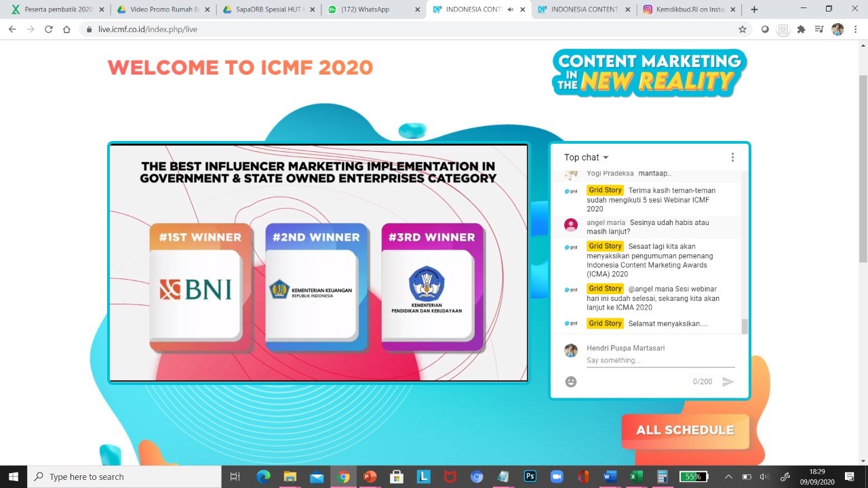868x488 pixels.
Task: Open Photoshop from the taskbar
Action: [x=530, y=476]
